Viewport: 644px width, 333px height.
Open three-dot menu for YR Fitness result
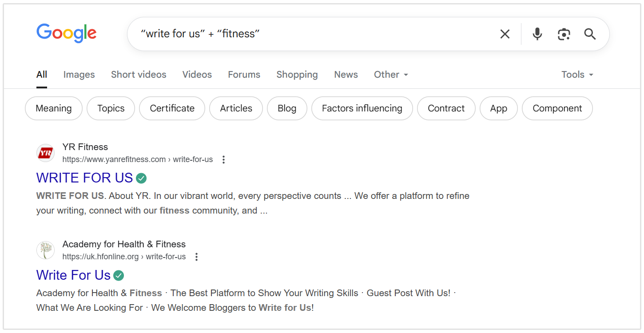point(223,159)
